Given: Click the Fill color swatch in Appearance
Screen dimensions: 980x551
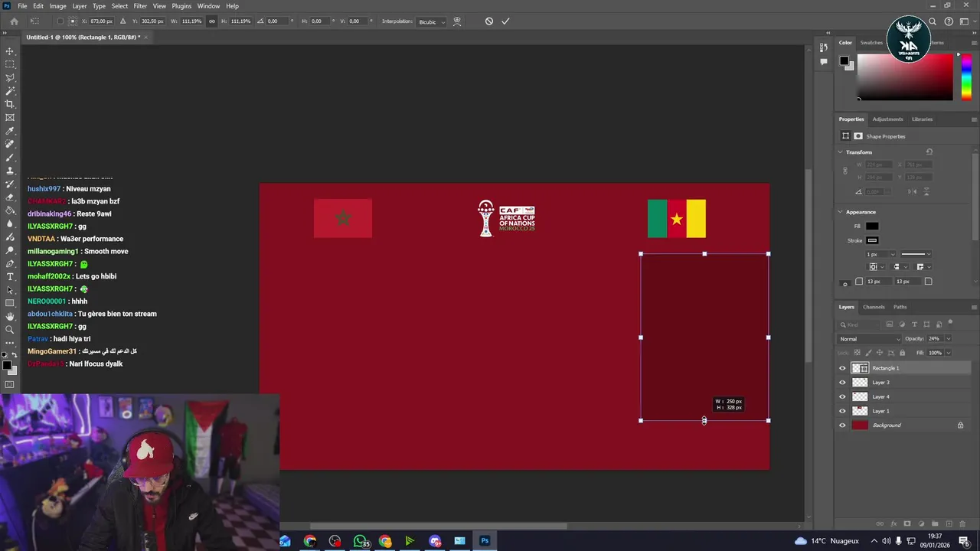Looking at the screenshot, I should (872, 226).
